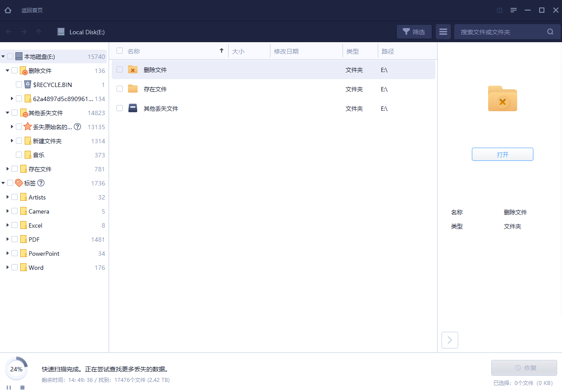The width and height of the screenshot is (562, 392).
Task: Click the 本地磁盘(E:) disk icon in tree
Action: 18,56
